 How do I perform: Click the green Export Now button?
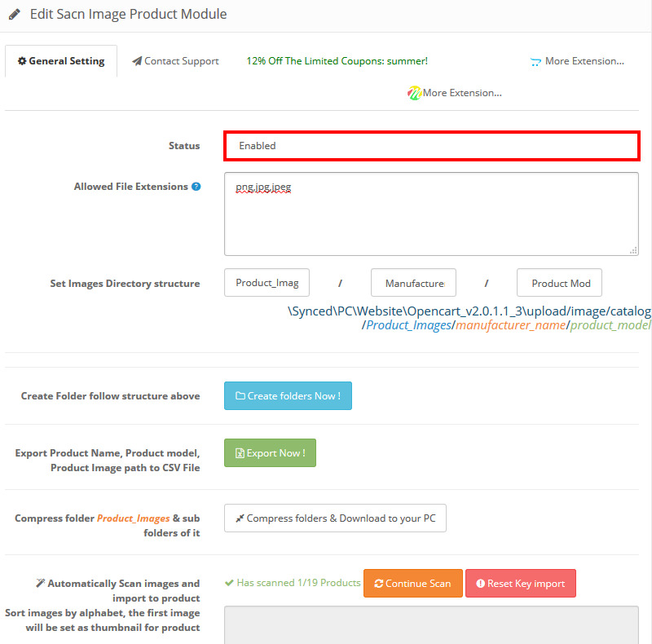270,453
